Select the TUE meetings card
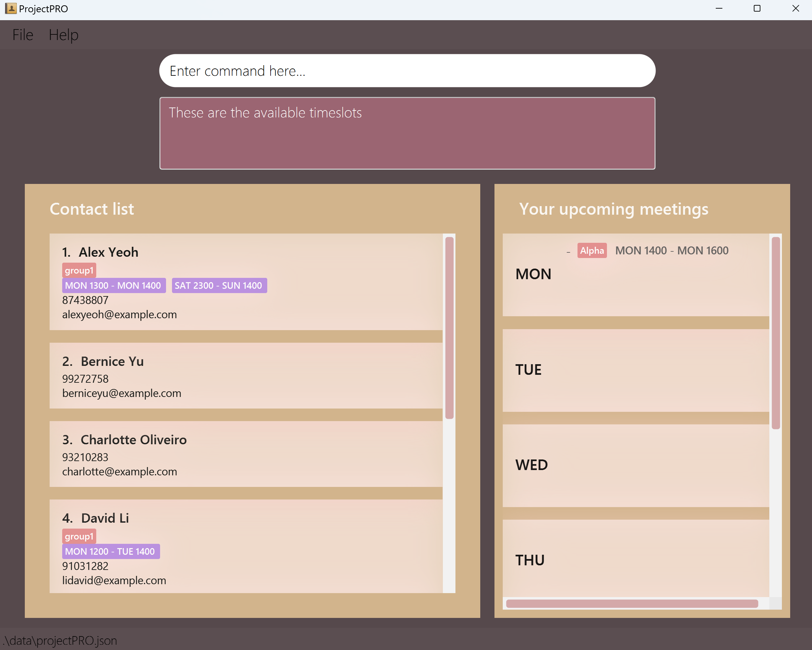Image resolution: width=812 pixels, height=650 pixels. tap(635, 370)
